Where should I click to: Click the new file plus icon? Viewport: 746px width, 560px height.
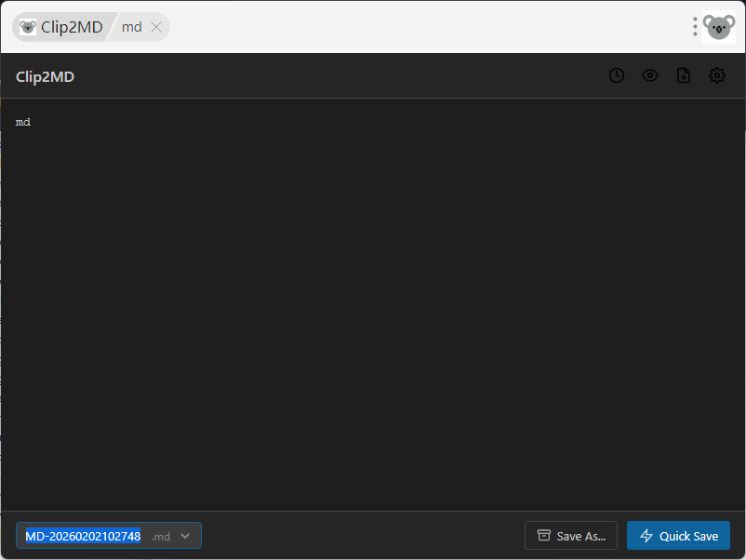(x=684, y=75)
